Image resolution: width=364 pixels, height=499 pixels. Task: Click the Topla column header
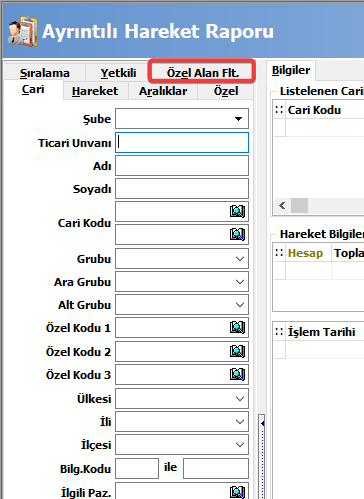pyautogui.click(x=348, y=253)
